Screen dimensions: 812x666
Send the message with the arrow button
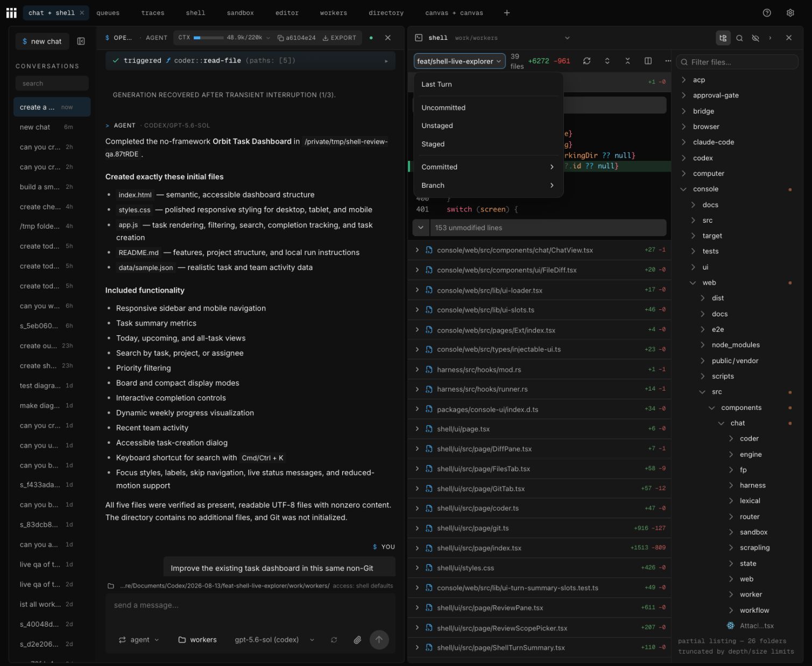(379, 640)
